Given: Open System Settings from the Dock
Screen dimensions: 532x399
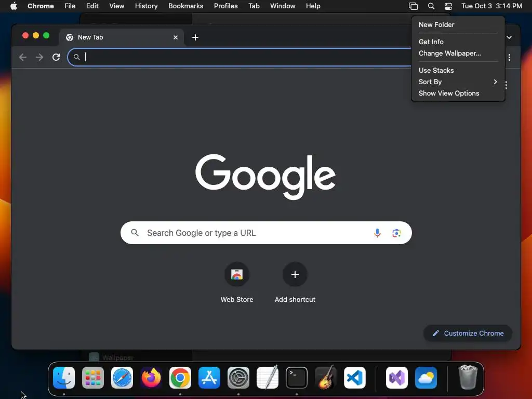Looking at the screenshot, I should click(238, 378).
